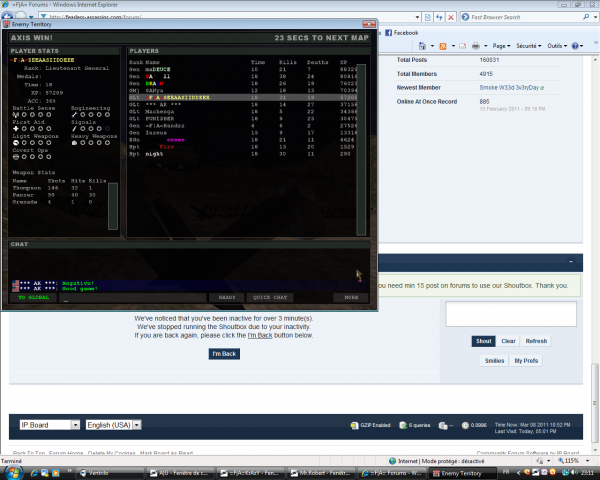
Task: Launch Internet Explorer from quick launch
Action: pos(34,473)
